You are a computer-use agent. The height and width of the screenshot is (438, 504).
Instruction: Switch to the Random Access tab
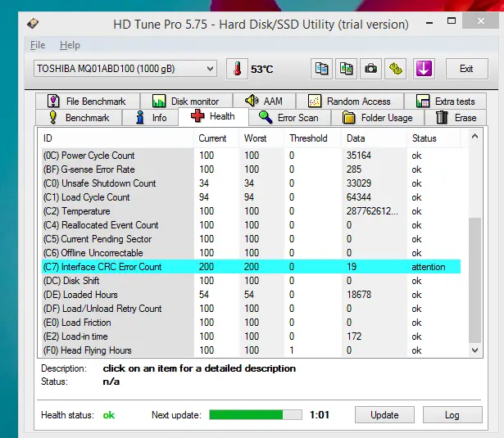[x=350, y=102]
